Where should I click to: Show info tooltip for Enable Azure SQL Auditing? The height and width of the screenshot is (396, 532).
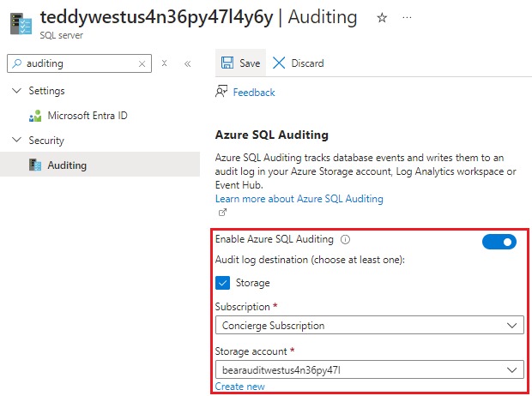pos(345,240)
